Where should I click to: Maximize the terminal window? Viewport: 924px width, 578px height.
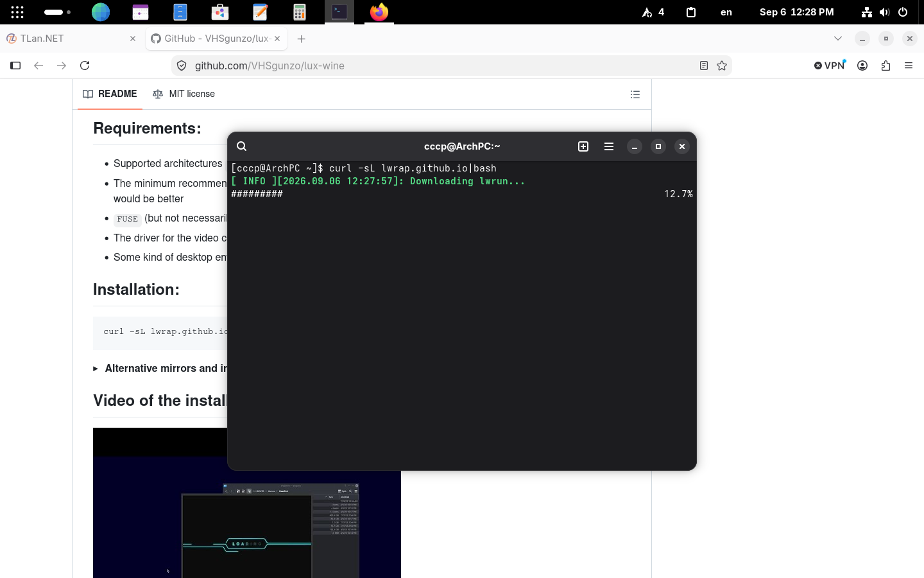click(x=658, y=146)
